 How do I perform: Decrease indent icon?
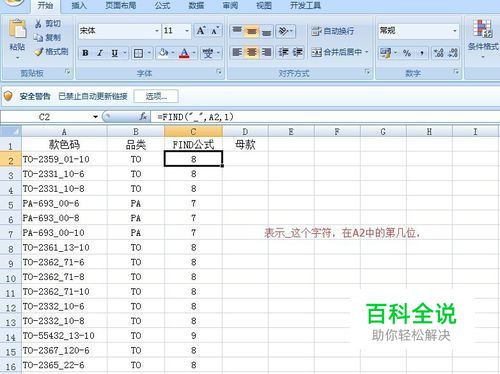click(x=283, y=52)
